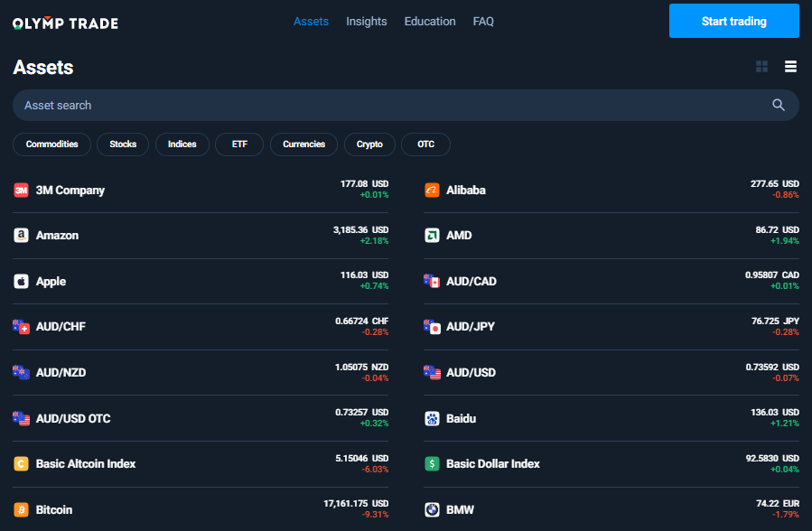Click the Bitcoin logo icon
This screenshot has width=812, height=531.
[21, 510]
